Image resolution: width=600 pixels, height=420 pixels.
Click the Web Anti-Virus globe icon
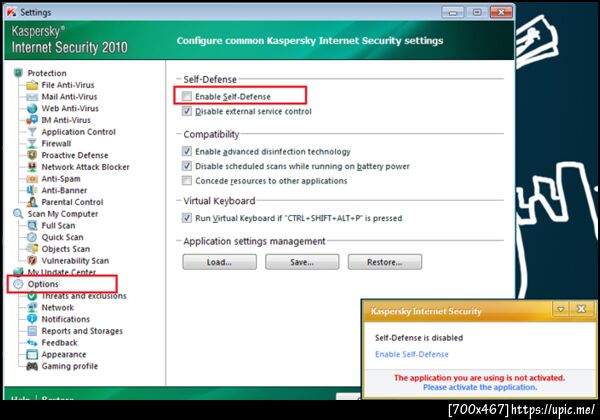(32, 109)
